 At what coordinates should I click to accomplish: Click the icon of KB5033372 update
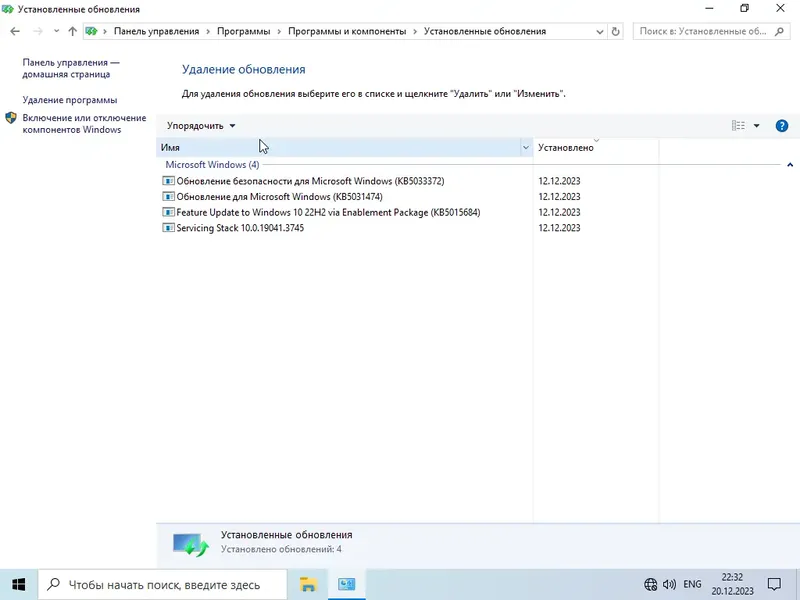(168, 181)
